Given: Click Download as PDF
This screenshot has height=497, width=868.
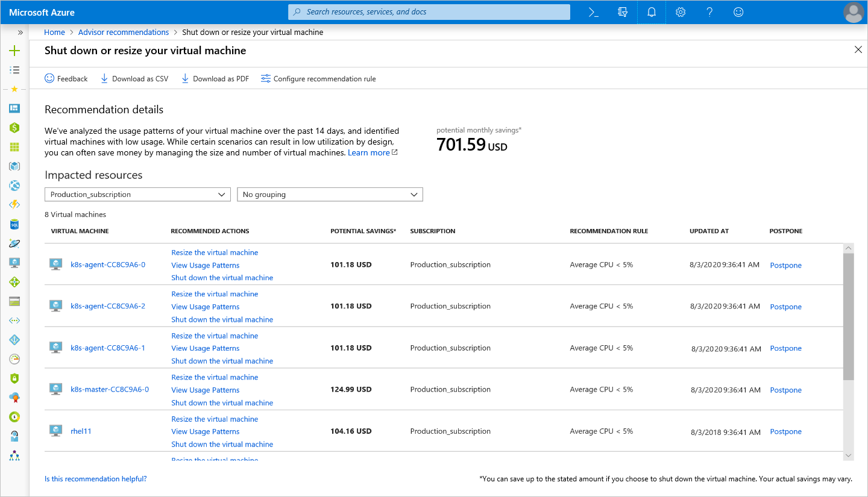Looking at the screenshot, I should 215,79.
